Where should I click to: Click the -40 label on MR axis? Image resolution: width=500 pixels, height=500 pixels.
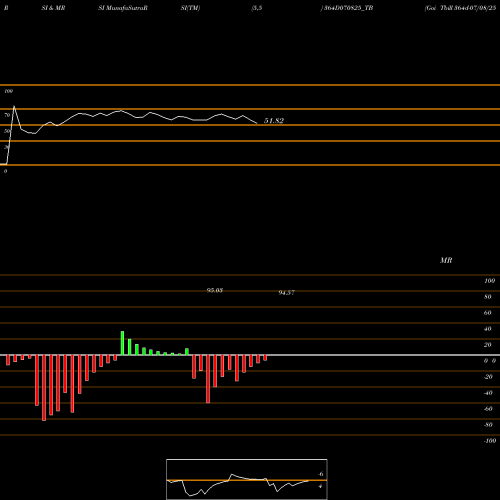pyautogui.click(x=488, y=393)
